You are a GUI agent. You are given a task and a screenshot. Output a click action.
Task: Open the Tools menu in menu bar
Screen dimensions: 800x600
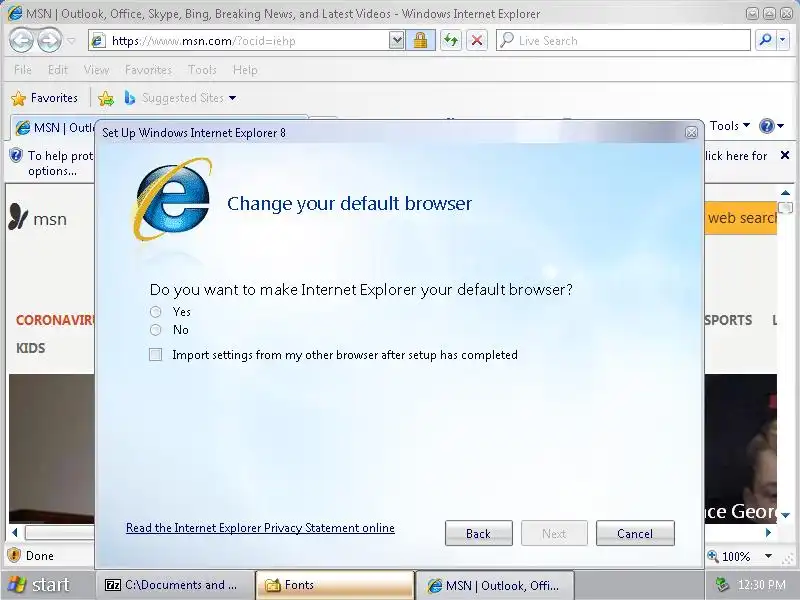pos(202,69)
